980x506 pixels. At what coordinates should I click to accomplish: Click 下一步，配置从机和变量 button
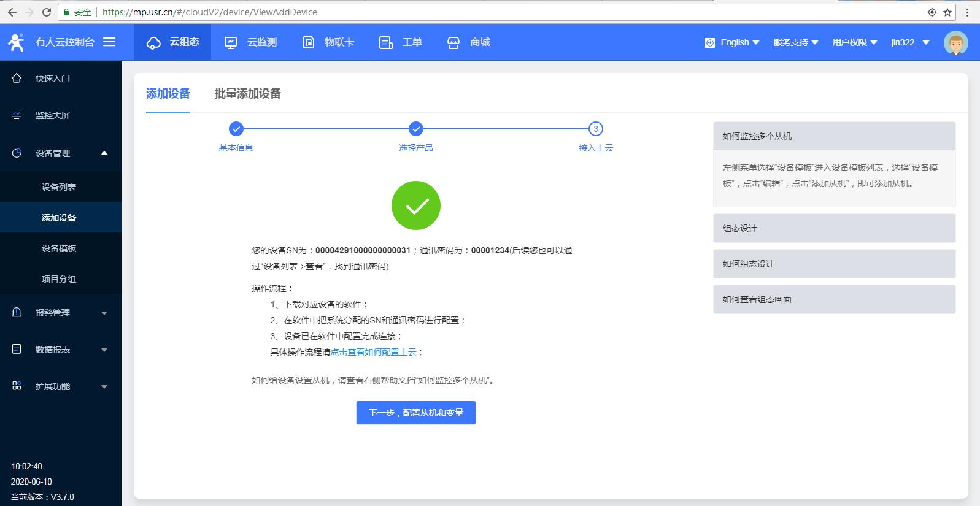tap(415, 413)
